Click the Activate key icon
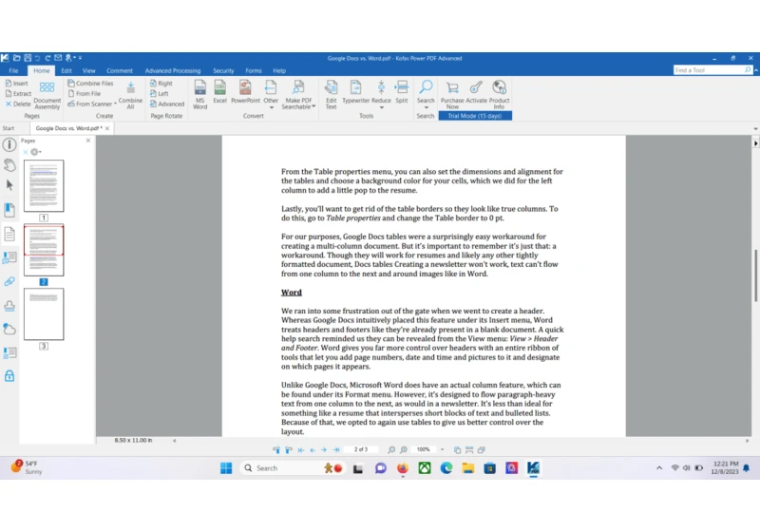This screenshot has width=760, height=532. click(x=476, y=87)
